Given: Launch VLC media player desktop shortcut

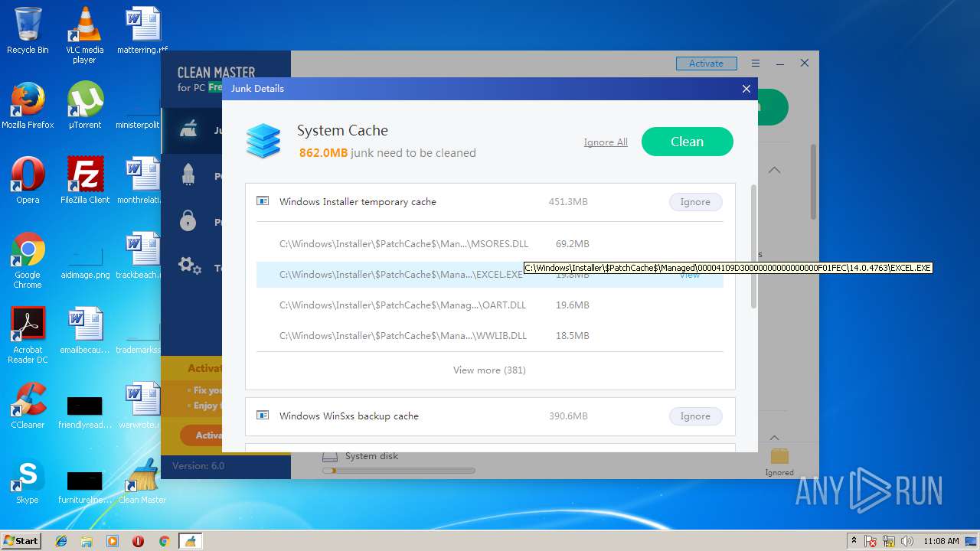Looking at the screenshot, I should (84, 35).
